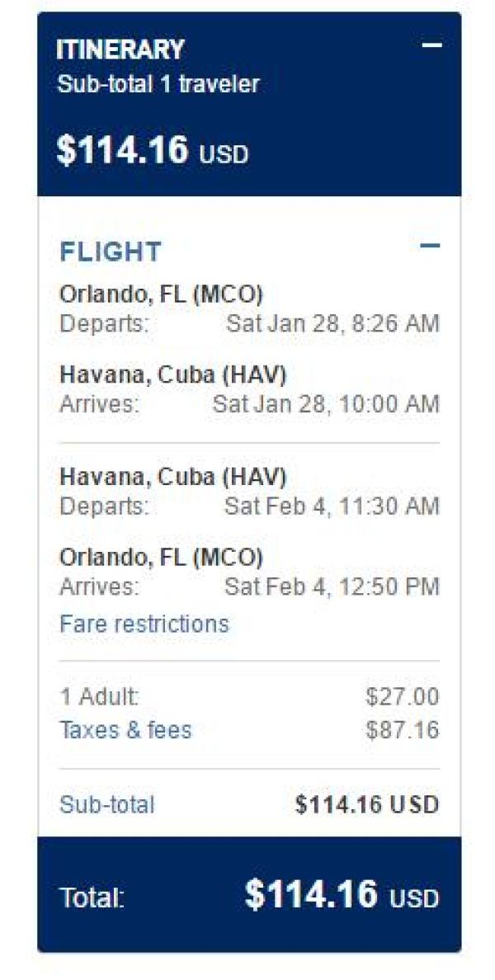Click the outbound departure city Orlando, FL (MCO)
495x980 pixels.
(161, 294)
